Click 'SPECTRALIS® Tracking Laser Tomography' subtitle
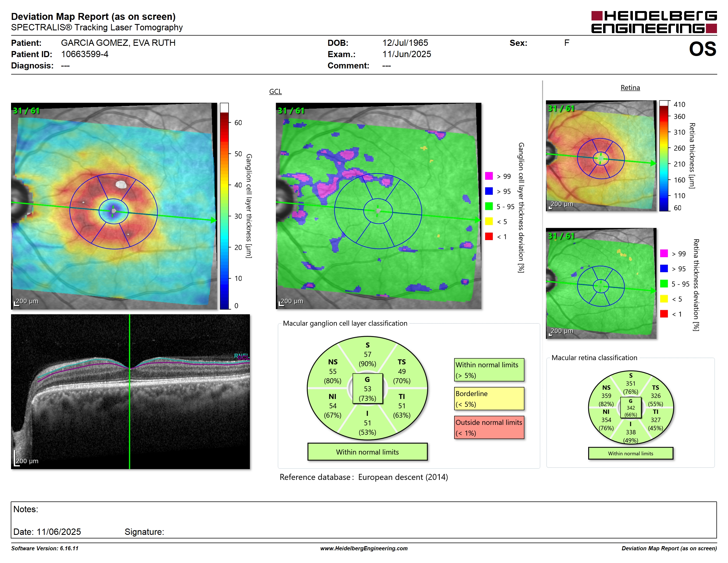728x563 pixels. pos(97,27)
